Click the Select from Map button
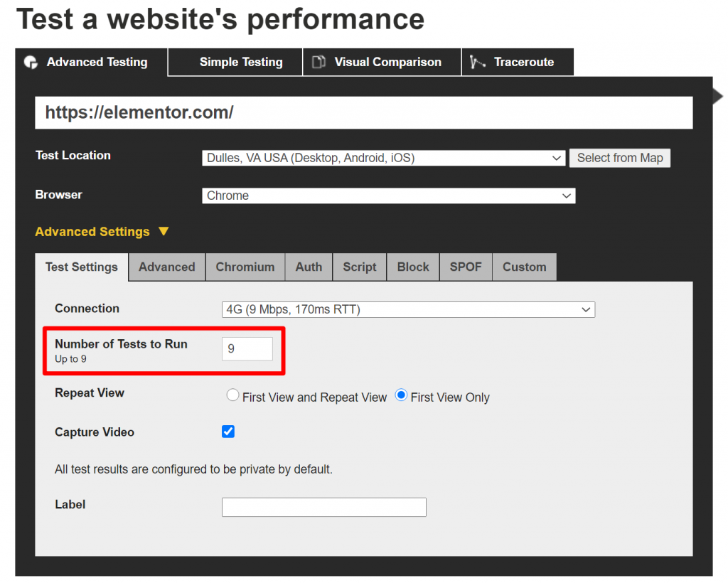The width and height of the screenshot is (728, 583). coord(619,158)
